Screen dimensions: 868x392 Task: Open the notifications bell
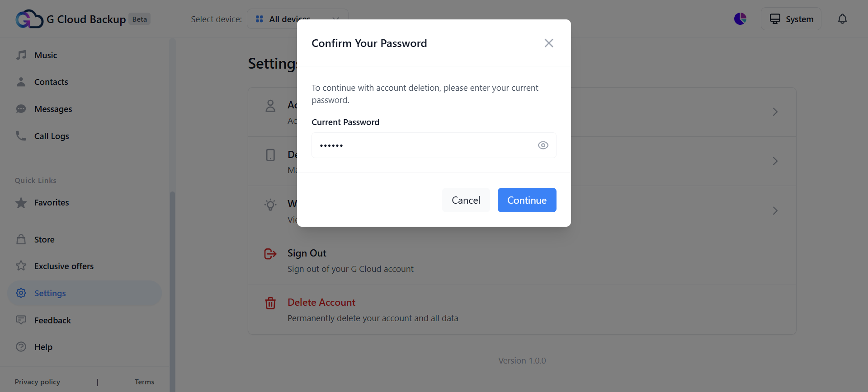tap(842, 19)
